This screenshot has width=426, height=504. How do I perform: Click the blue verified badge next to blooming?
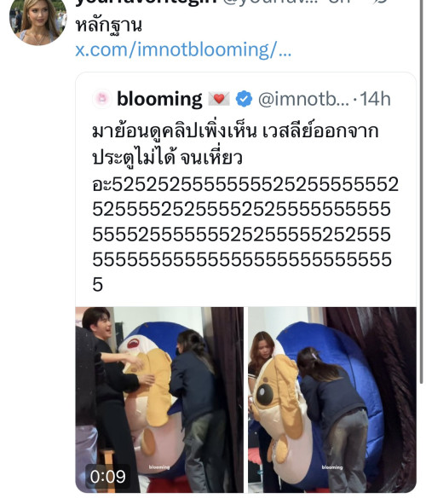click(x=244, y=99)
